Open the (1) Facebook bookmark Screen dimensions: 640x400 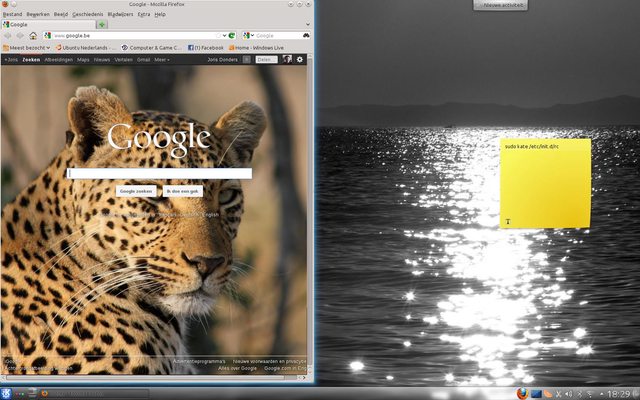pos(206,48)
